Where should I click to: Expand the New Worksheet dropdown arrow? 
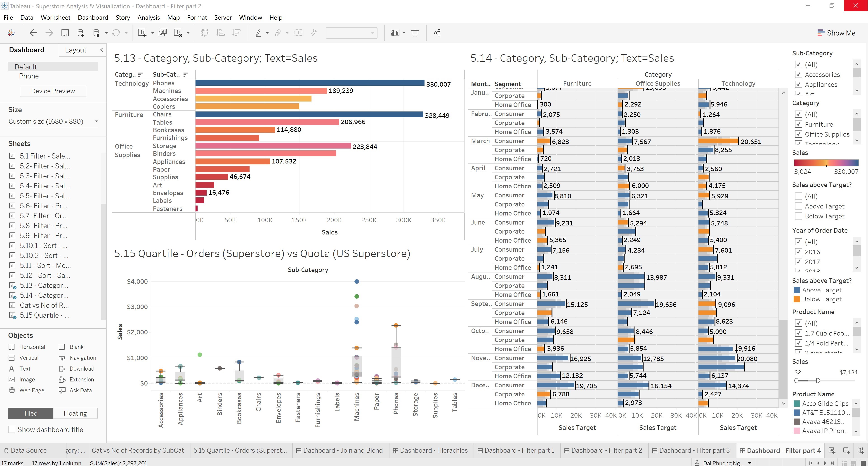pyautogui.click(x=152, y=33)
